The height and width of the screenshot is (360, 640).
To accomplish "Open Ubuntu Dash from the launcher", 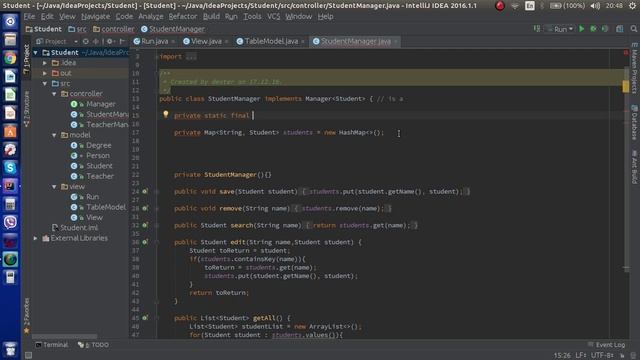I will click(10, 21).
